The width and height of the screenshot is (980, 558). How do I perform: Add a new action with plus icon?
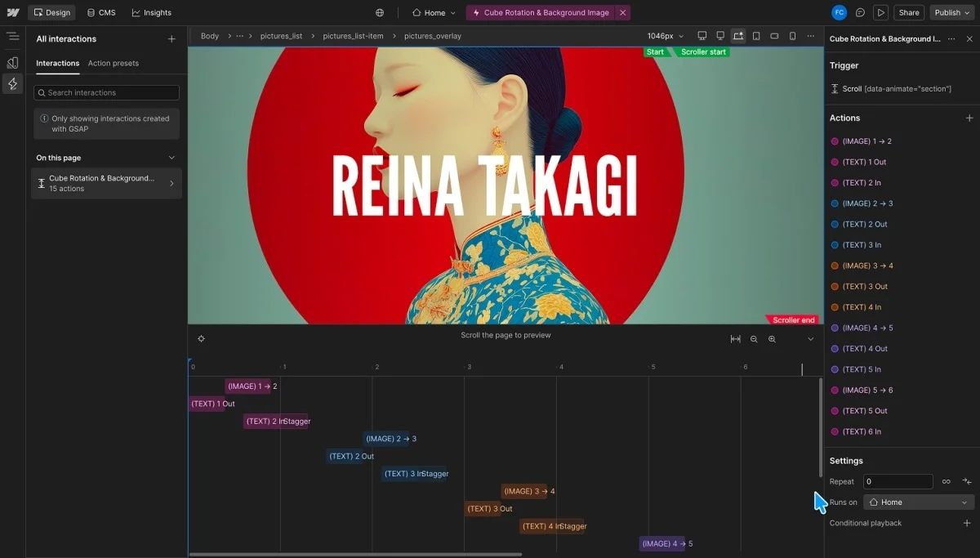click(x=969, y=118)
